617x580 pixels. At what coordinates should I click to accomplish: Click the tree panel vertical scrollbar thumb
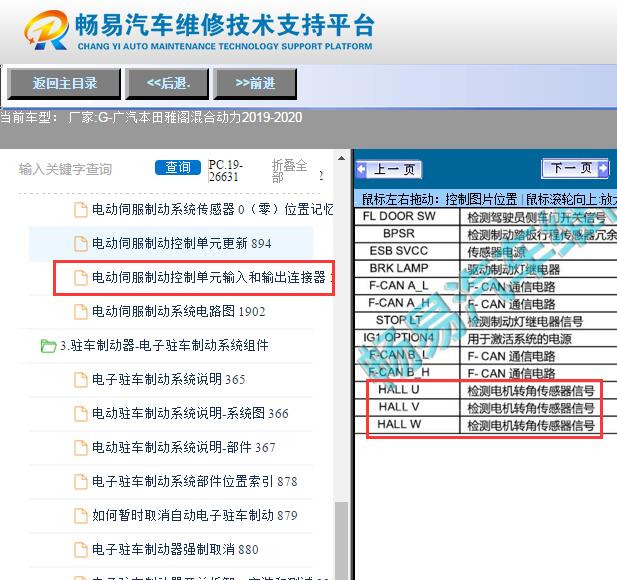tap(341, 541)
